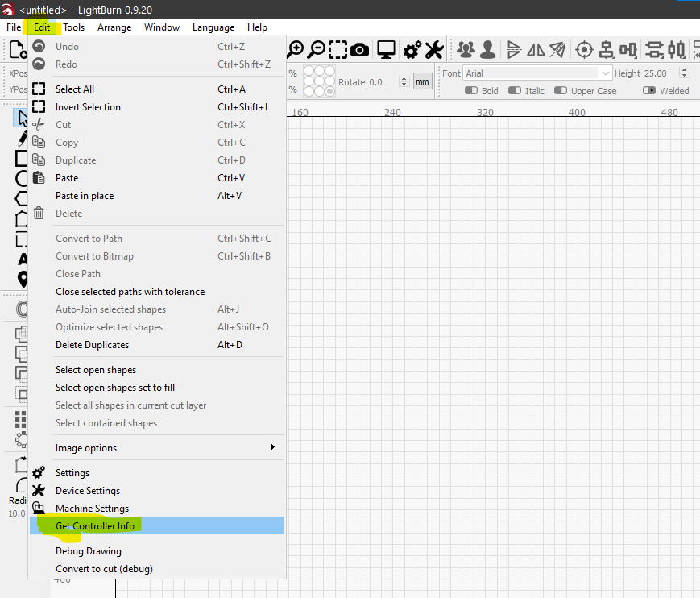Viewport: 700px width, 598px height.
Task: Choose Delete Duplicates menu entry
Action: pyautogui.click(x=156, y=345)
